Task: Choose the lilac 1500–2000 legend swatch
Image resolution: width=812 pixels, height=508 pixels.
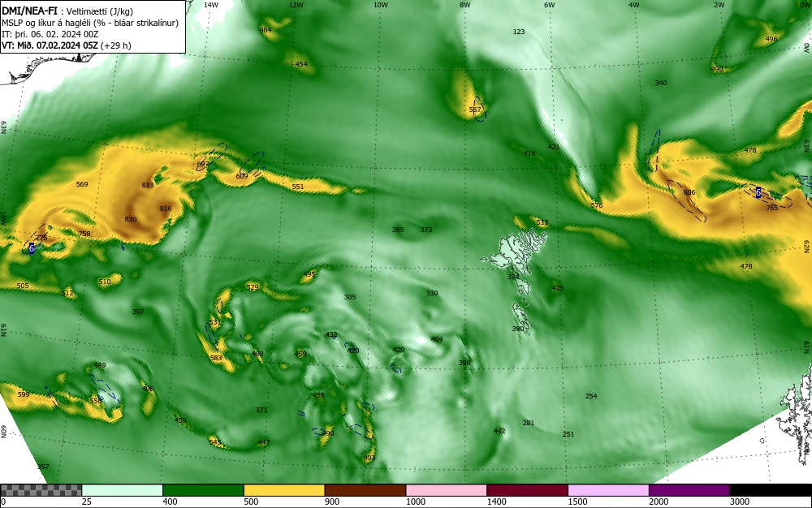Action: point(608,490)
